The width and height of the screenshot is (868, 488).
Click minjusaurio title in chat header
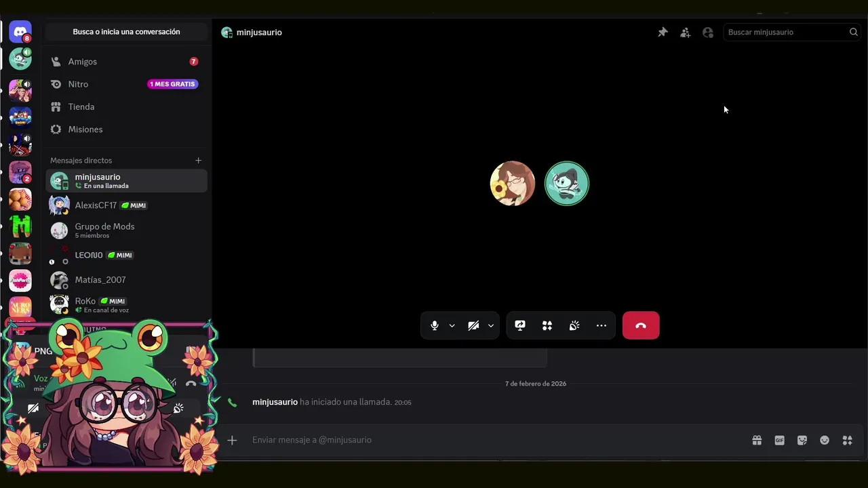tap(259, 32)
